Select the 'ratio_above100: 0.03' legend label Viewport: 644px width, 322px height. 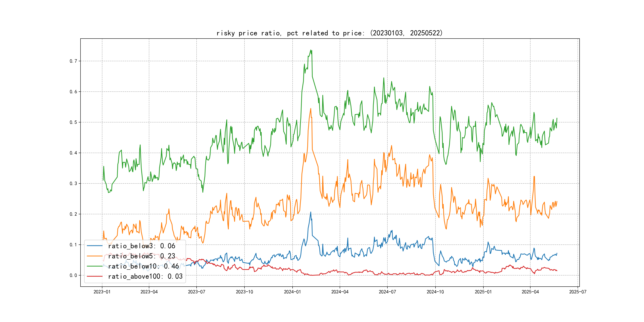[145, 276]
